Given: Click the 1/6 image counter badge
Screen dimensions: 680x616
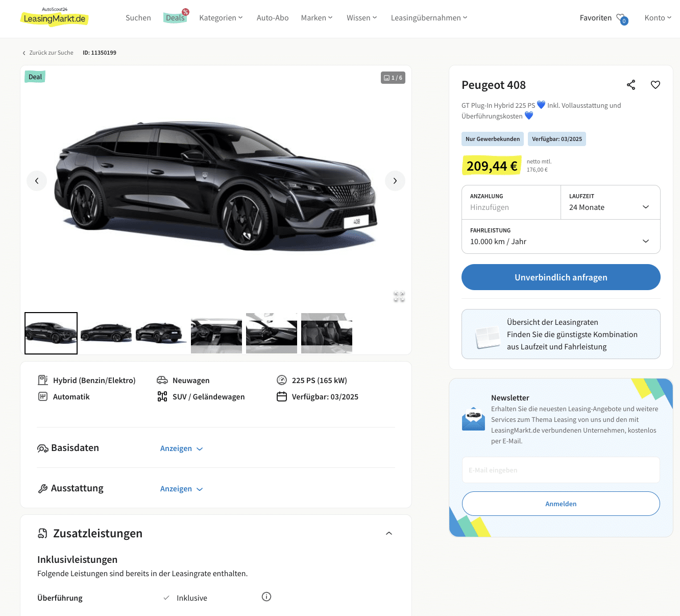Looking at the screenshot, I should tap(393, 78).
